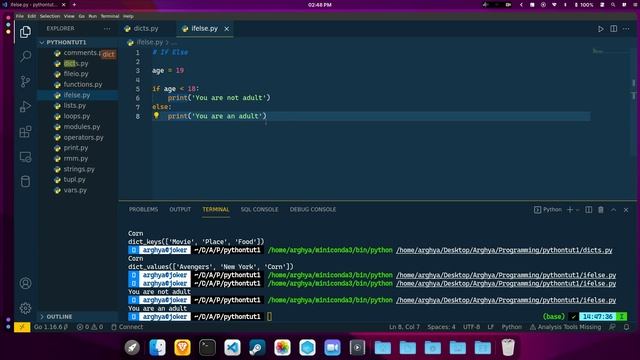
Task: Split the terminal panel
Action: coord(588,210)
